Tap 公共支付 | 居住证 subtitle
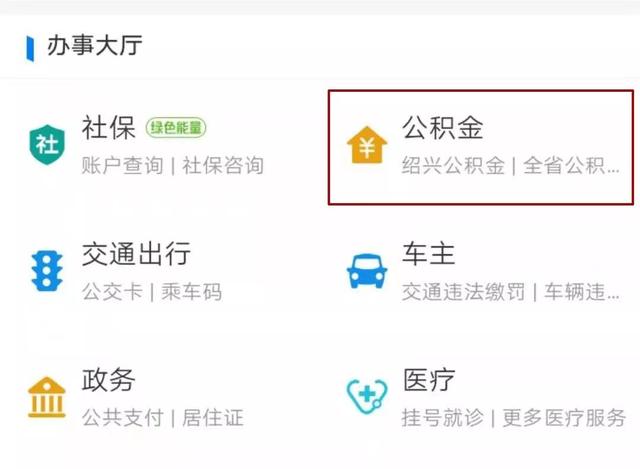This screenshot has width=640, height=469. [162, 418]
